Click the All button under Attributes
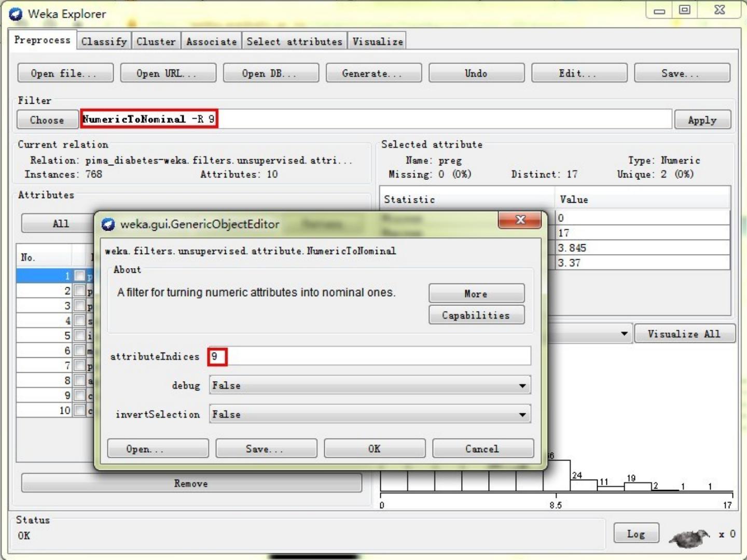The width and height of the screenshot is (747, 560). [x=60, y=223]
